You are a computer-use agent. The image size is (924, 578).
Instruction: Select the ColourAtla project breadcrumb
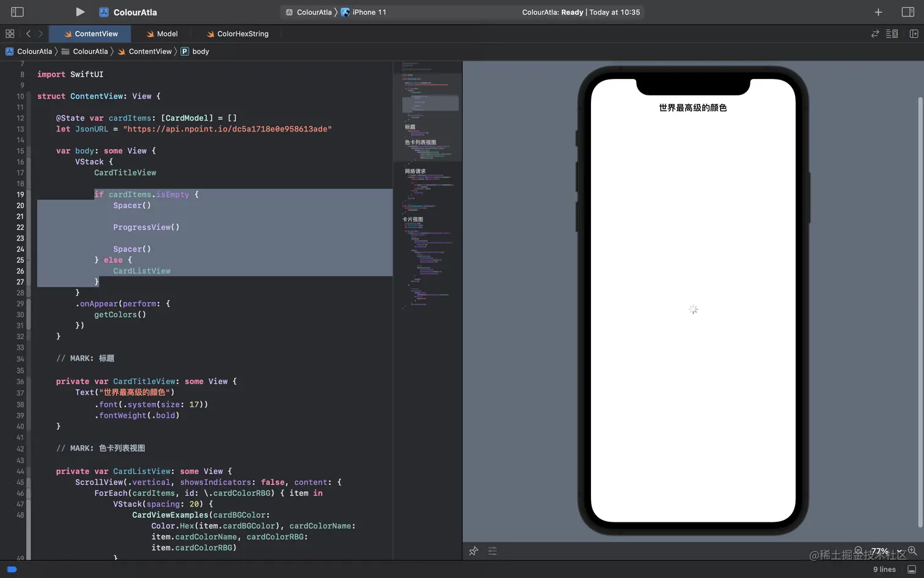pos(29,51)
